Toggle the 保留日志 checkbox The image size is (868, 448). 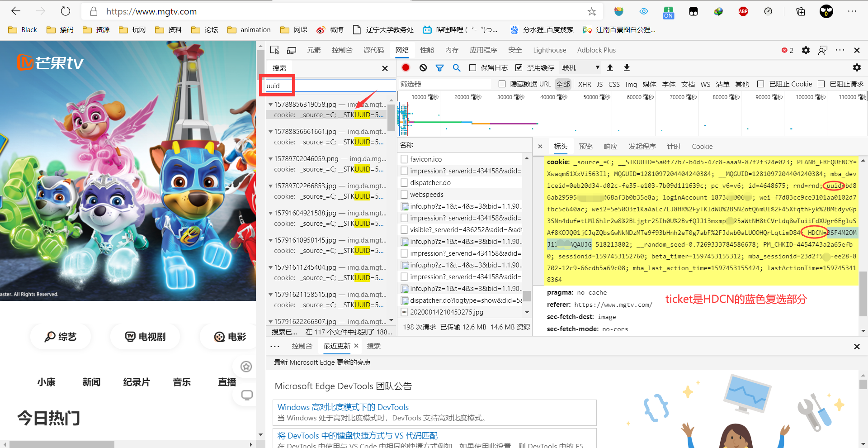click(473, 67)
